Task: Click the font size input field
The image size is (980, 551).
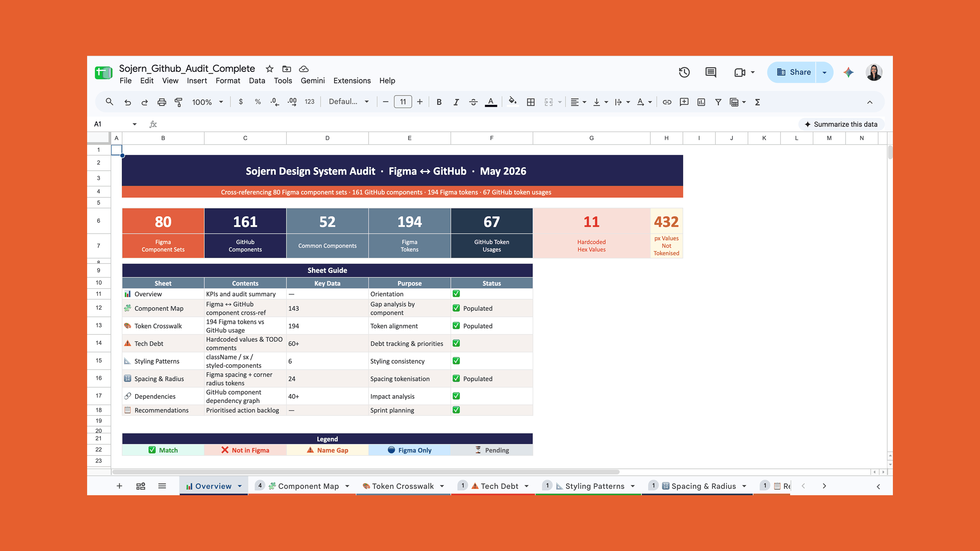Action: (403, 102)
